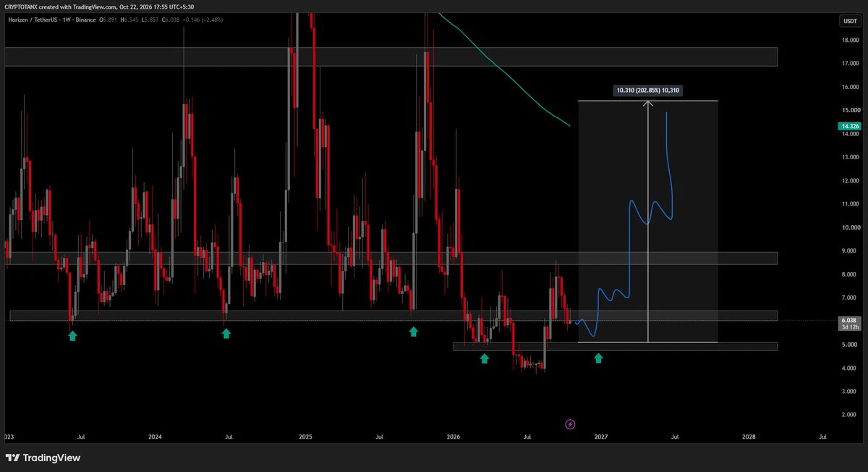Click the 2028 label on the time axis
Image resolution: width=868 pixels, height=472 pixels.
[x=749, y=437]
